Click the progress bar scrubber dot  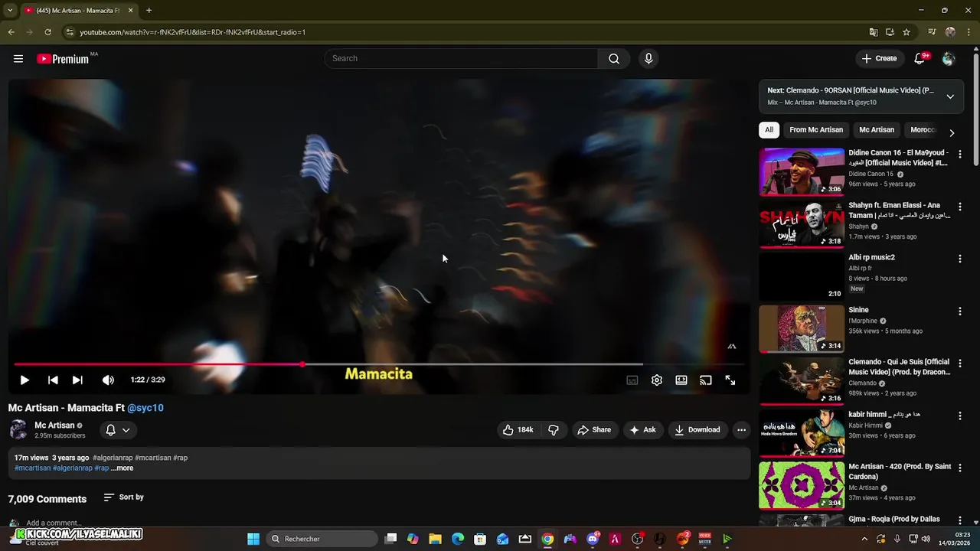(x=302, y=364)
